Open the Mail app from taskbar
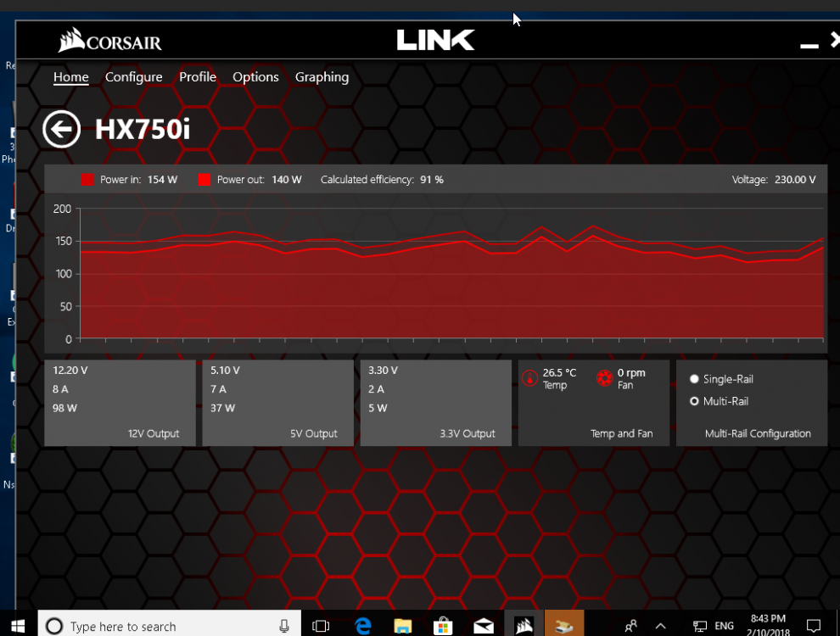Image resolution: width=840 pixels, height=636 pixels. [484, 626]
